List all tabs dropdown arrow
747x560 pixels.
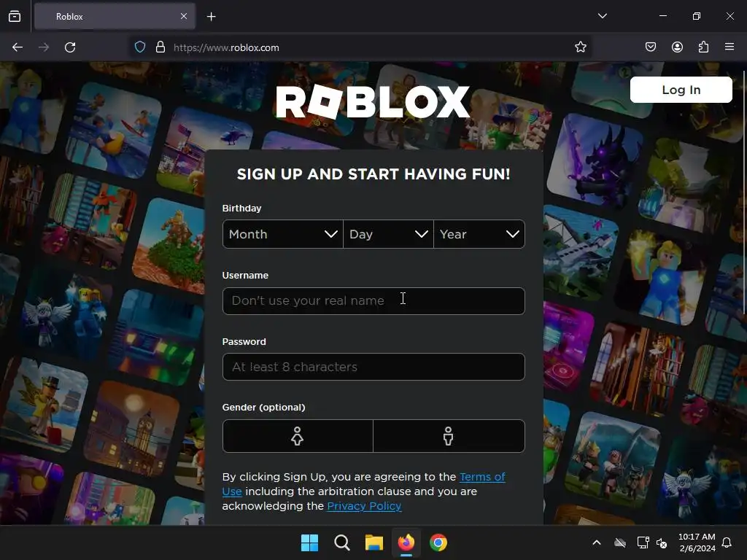602,16
